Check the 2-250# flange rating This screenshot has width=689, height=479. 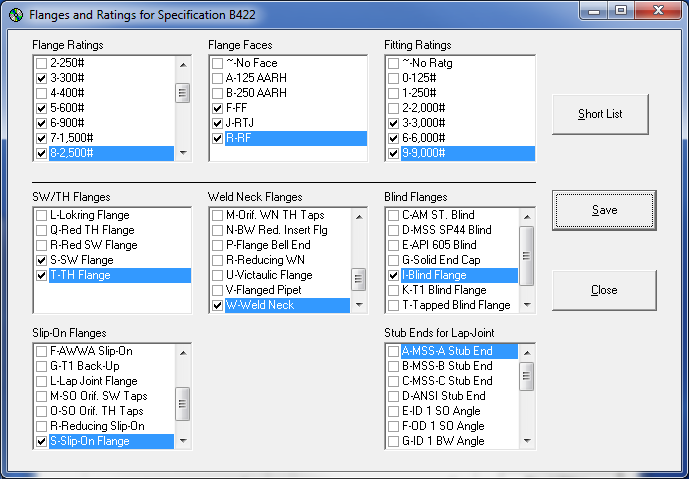point(41,63)
